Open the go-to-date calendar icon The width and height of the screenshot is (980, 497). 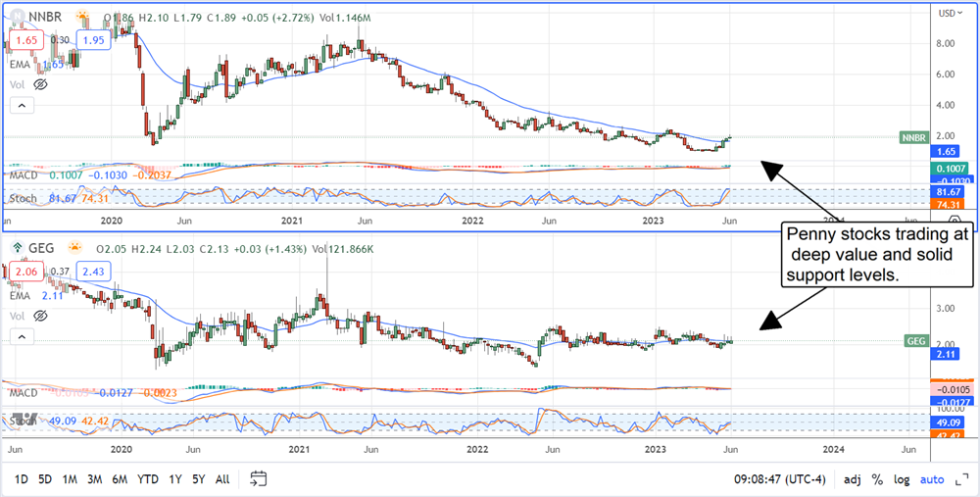pos(259,478)
